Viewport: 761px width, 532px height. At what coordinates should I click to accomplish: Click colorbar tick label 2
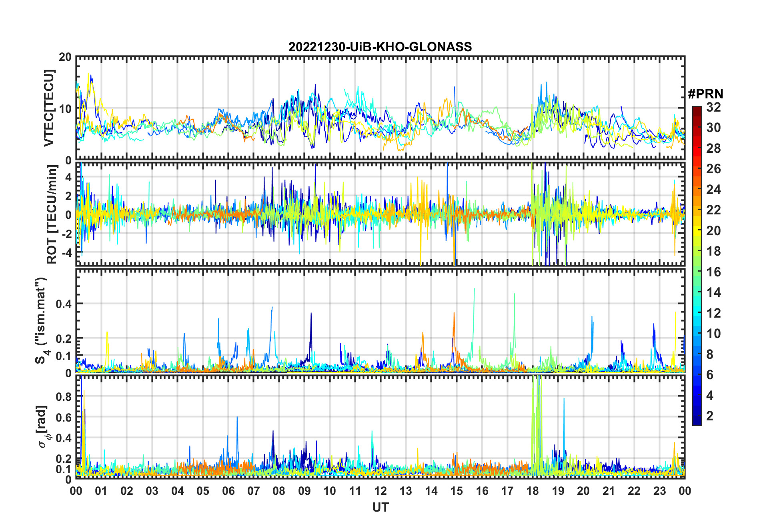(x=710, y=416)
